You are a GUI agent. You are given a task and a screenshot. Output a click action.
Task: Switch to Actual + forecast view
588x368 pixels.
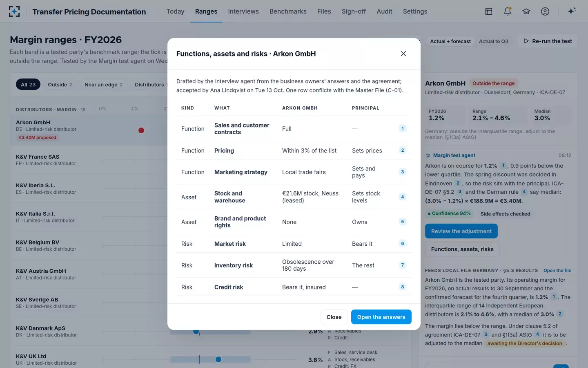tap(450, 41)
